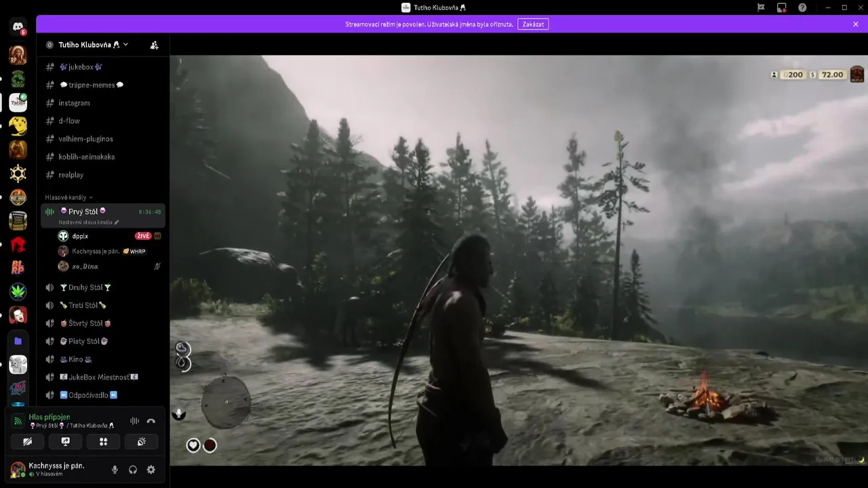Open the green horse badge server
Screen dimensions: 868x488
(18, 79)
